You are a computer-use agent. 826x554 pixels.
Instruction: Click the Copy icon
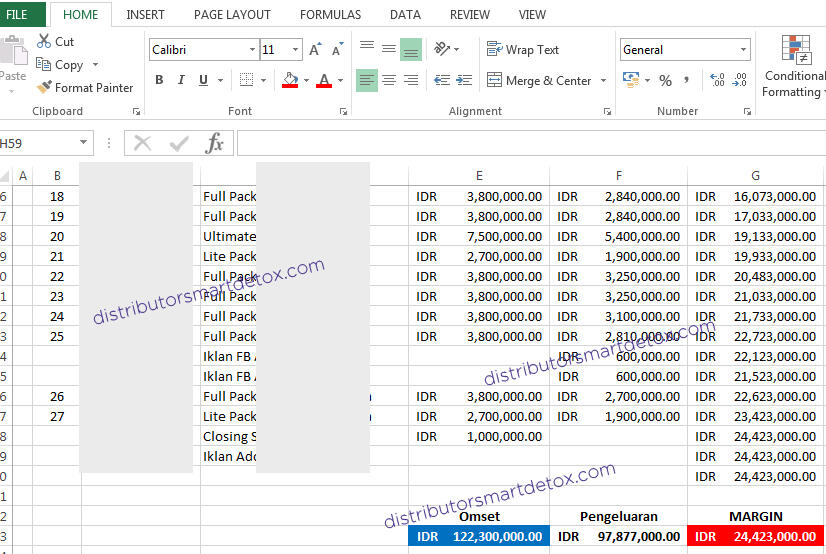pos(43,64)
